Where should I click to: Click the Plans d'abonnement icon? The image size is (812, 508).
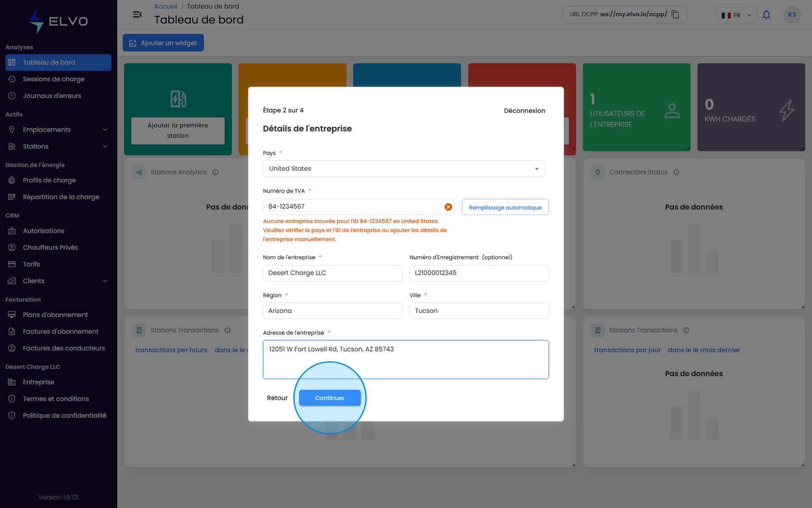(x=12, y=315)
